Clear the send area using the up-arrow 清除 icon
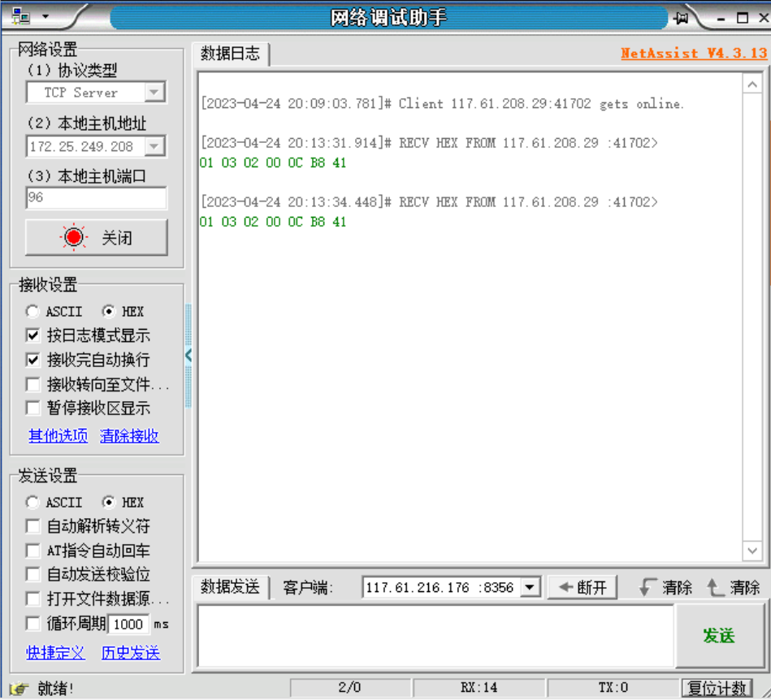This screenshot has width=771, height=700. point(715,587)
